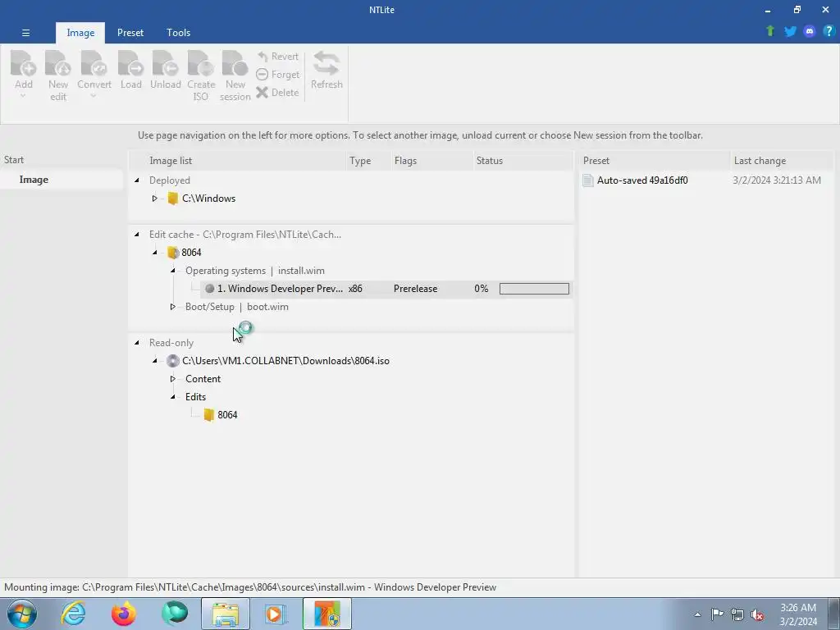
Task: Click the muted volume tray icon
Action: tap(757, 614)
